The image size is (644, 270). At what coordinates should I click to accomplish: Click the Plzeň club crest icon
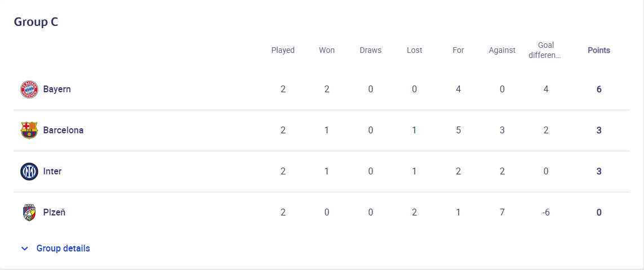(29, 212)
